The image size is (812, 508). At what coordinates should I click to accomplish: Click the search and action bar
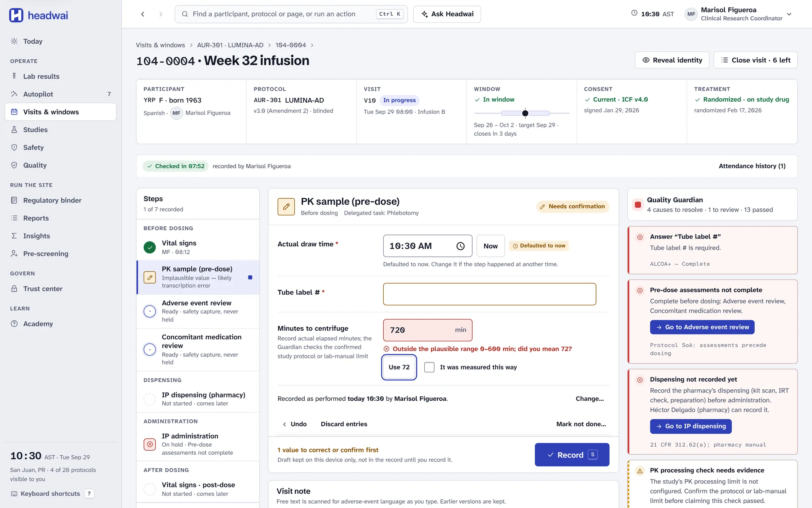tap(291, 14)
